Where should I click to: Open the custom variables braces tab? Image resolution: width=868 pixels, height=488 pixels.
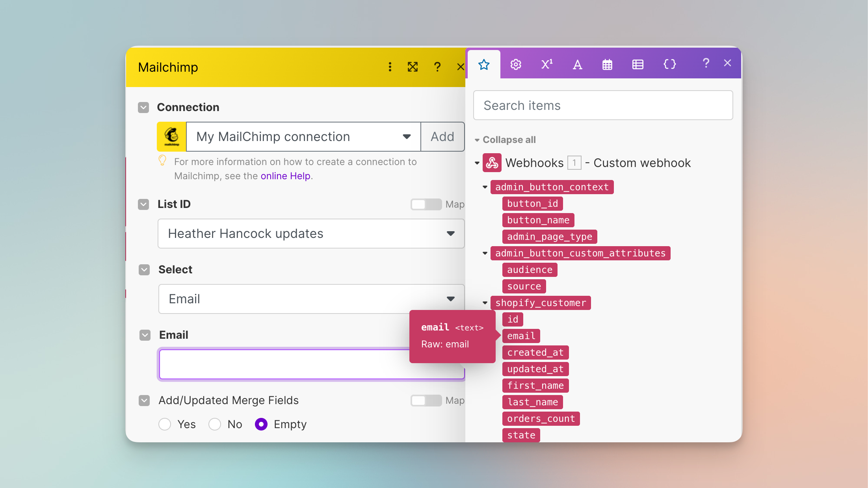669,64
